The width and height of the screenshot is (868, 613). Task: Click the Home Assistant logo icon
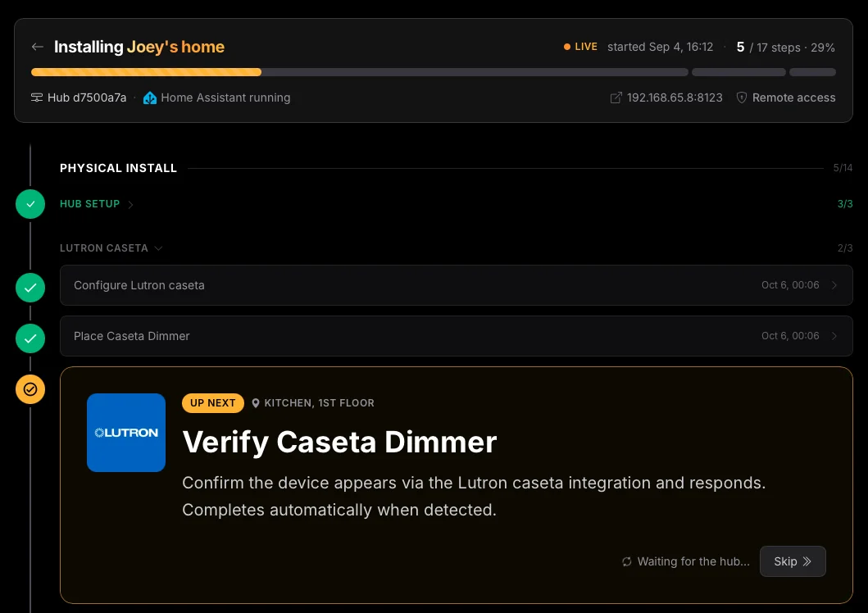pos(149,98)
